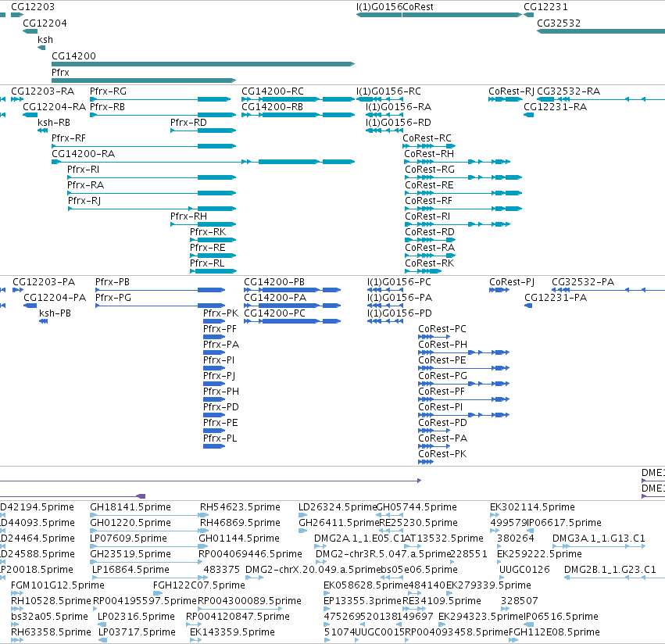Screen dimensions: 665x644
Task: Click transcript label CoRest-RH
Action: pyautogui.click(x=429, y=154)
